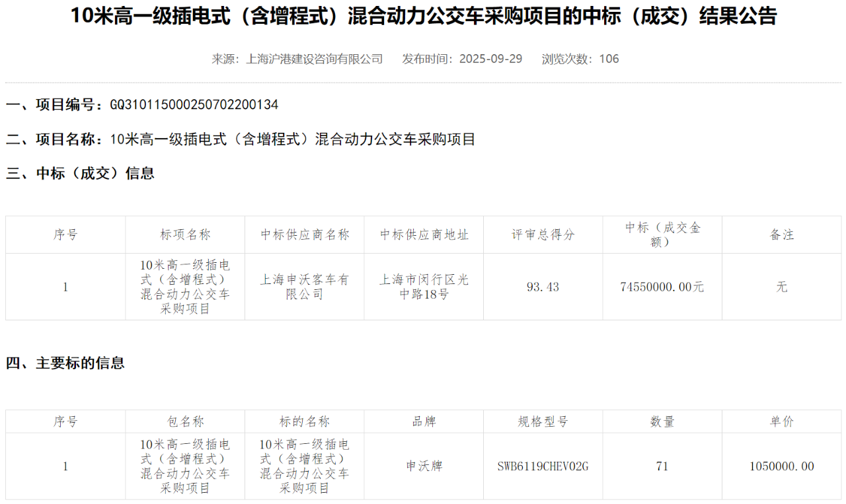This screenshot has height=504, width=846.
Task: Click the view count 106
Action: click(609, 59)
